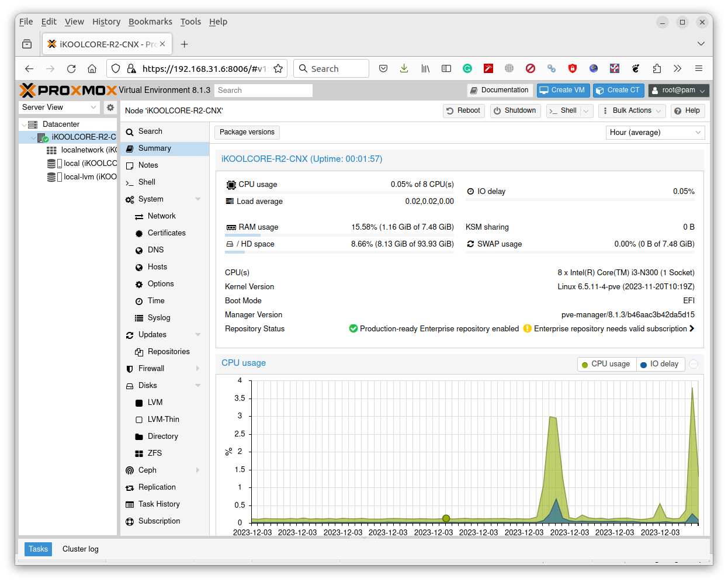This screenshot has height=582, width=728.
Task: Open the Time settings page
Action: pos(156,301)
